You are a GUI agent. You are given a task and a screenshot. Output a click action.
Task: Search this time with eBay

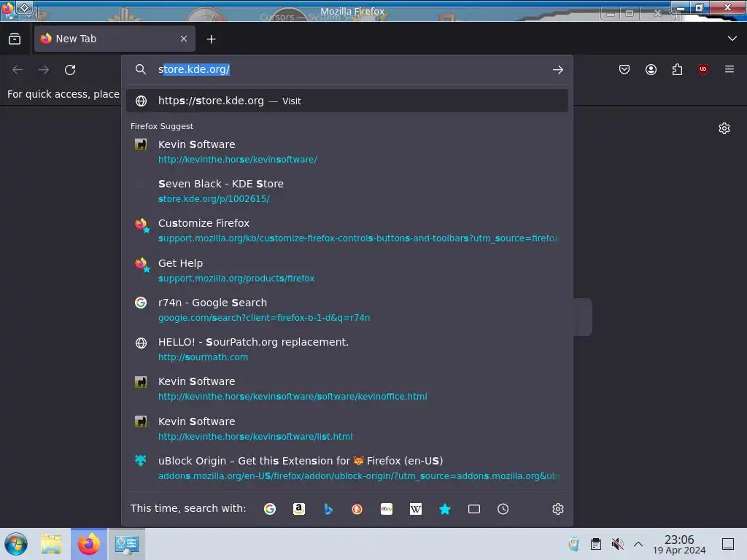(387, 509)
